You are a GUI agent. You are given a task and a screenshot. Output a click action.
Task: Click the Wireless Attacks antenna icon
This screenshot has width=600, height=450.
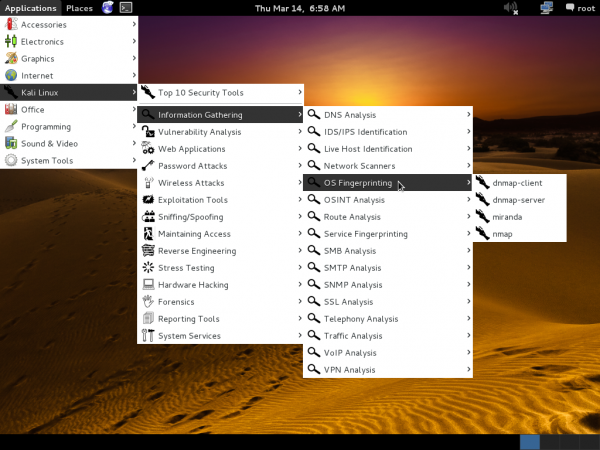click(148, 183)
